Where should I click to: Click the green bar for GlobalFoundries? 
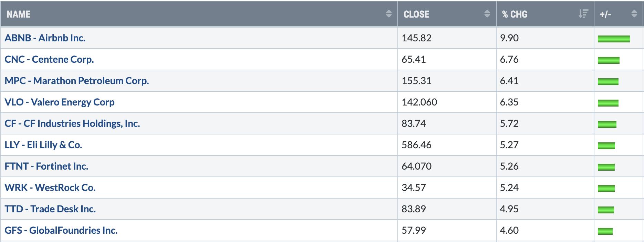(x=605, y=231)
